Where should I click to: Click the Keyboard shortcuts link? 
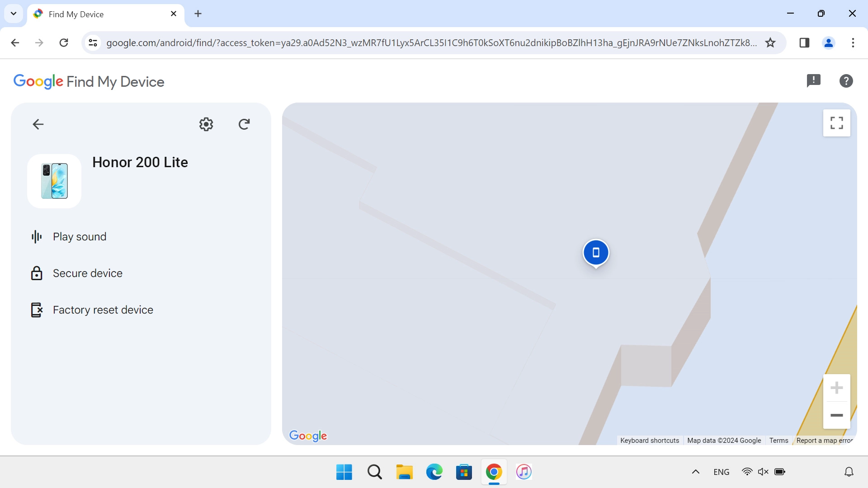pos(650,440)
